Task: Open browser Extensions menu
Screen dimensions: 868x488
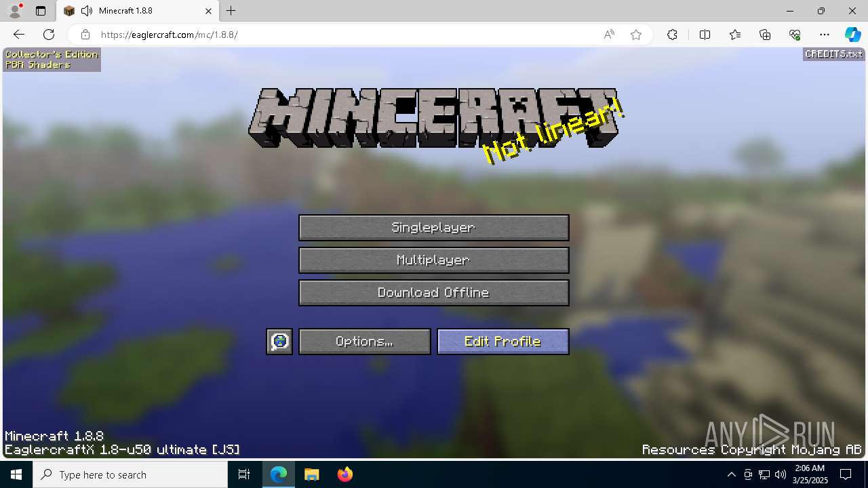Action: click(x=672, y=35)
